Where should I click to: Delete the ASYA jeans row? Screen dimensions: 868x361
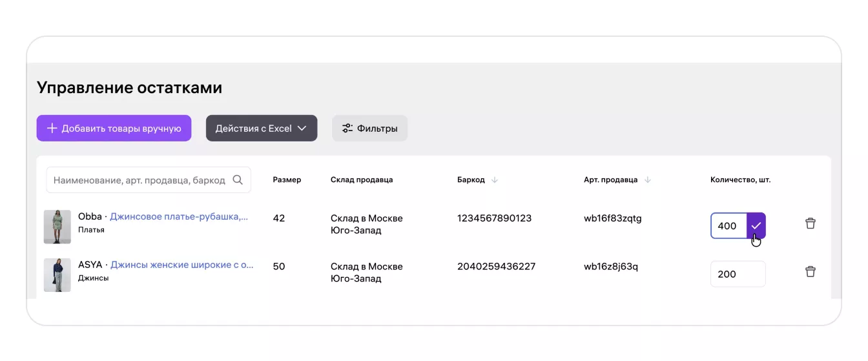coord(811,272)
